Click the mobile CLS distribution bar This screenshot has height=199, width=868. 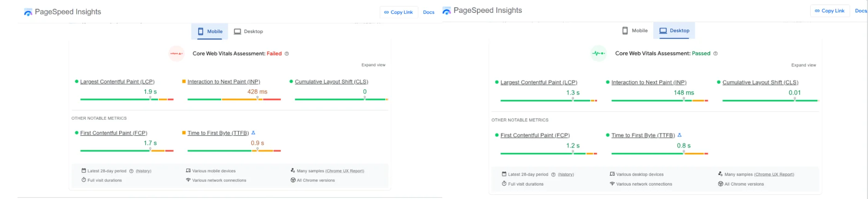tap(342, 99)
